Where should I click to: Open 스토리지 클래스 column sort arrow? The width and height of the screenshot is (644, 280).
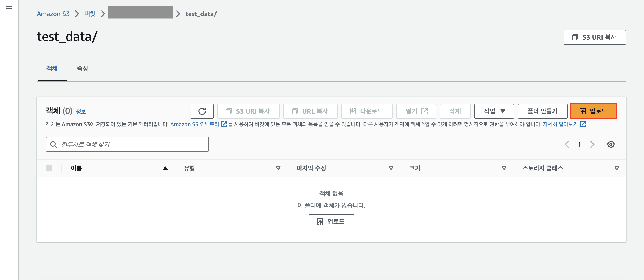[617, 168]
